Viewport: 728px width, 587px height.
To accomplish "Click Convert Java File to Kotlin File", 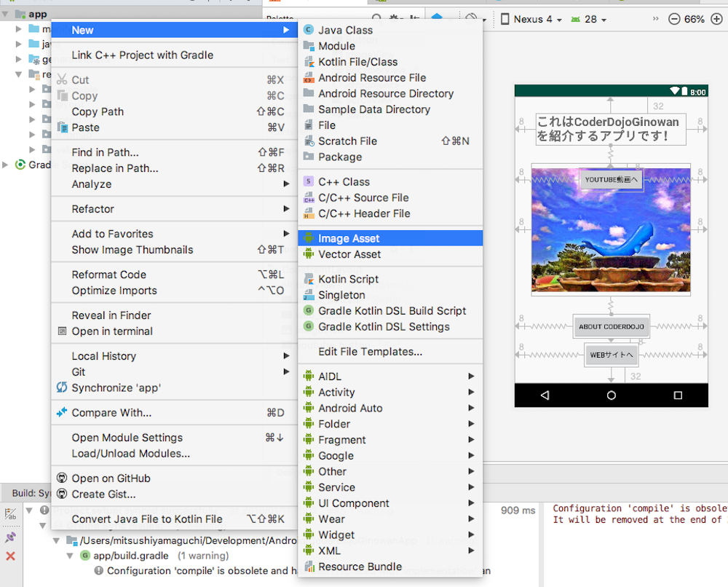I will pos(147,519).
